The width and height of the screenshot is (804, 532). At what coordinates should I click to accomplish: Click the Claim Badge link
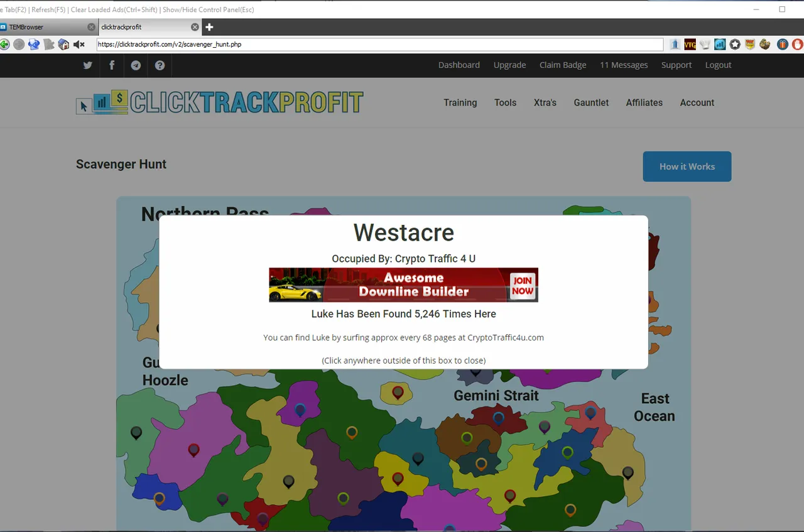point(563,65)
